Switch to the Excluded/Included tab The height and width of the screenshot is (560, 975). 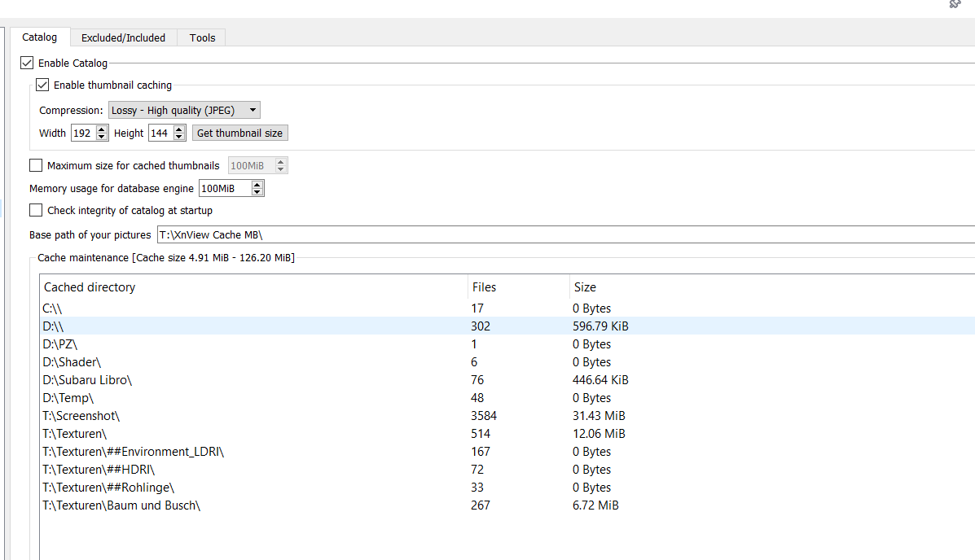pos(123,37)
